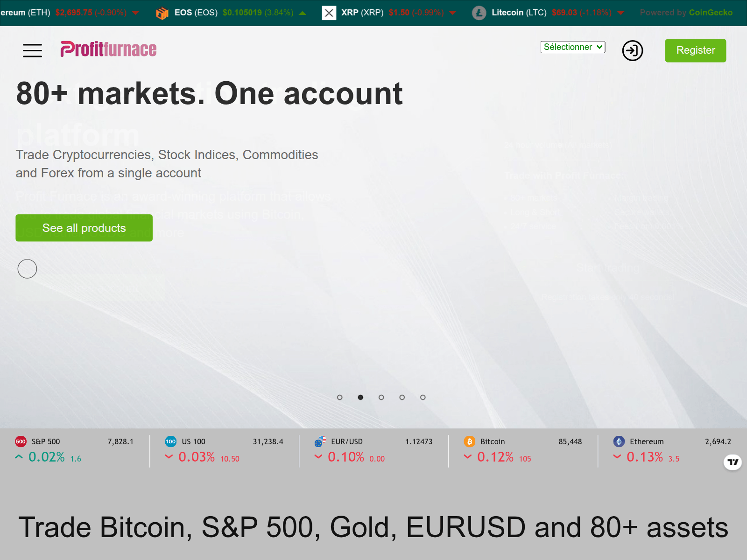Open the Ethereum symbol link in widget

tap(647, 441)
